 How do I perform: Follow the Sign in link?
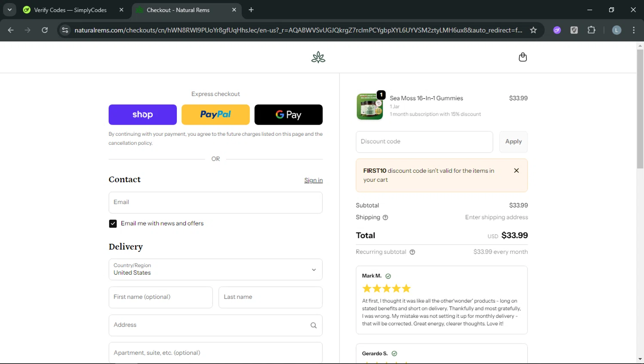coord(313,180)
